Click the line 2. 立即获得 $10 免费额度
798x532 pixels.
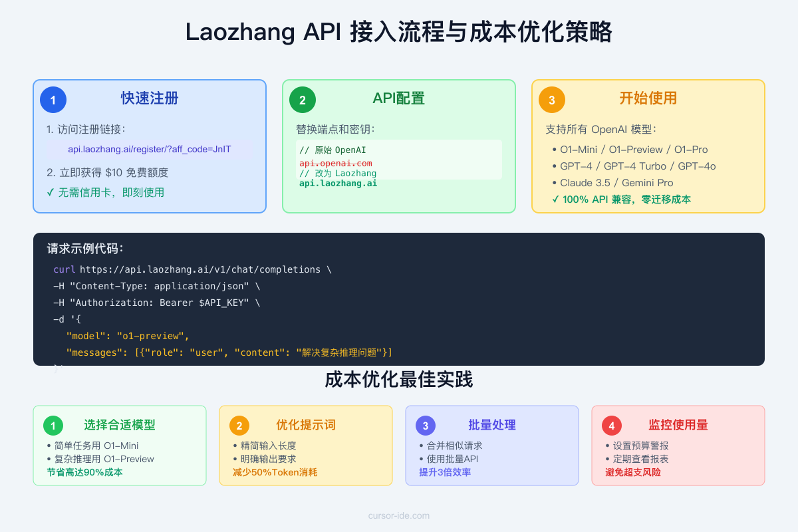(108, 172)
